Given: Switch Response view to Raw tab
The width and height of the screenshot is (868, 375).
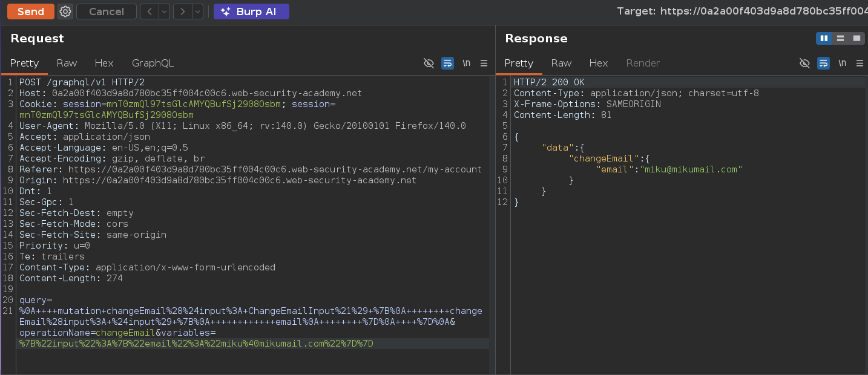Looking at the screenshot, I should [x=561, y=63].
